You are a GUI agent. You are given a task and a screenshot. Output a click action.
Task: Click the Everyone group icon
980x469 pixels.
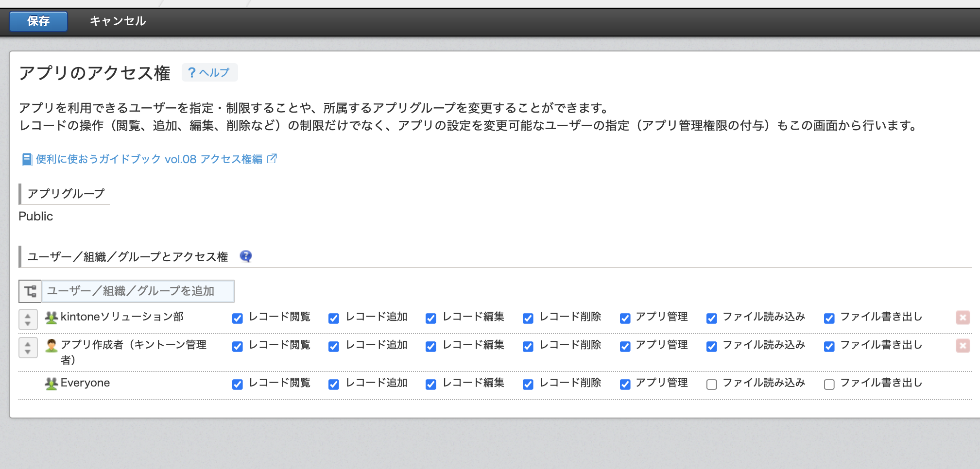tap(52, 384)
